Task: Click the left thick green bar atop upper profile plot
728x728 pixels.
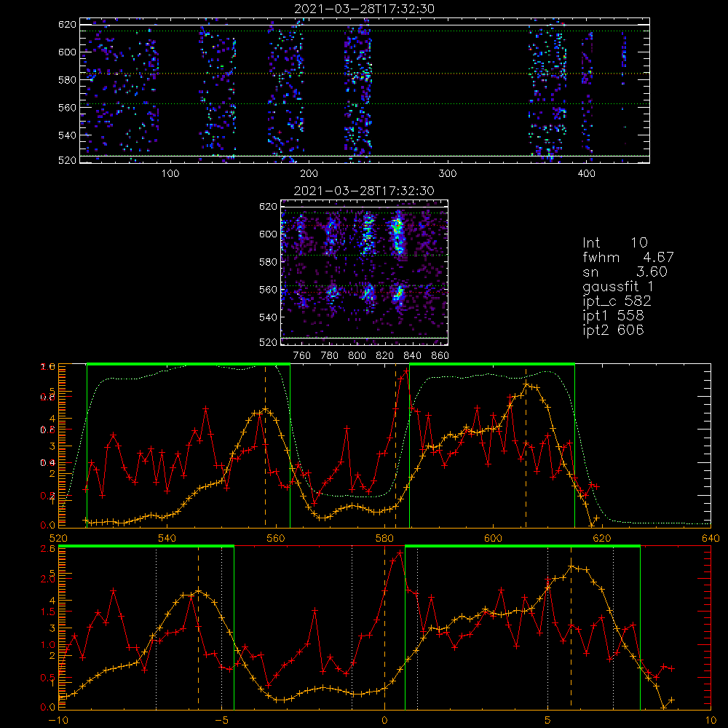Action: pos(189,365)
